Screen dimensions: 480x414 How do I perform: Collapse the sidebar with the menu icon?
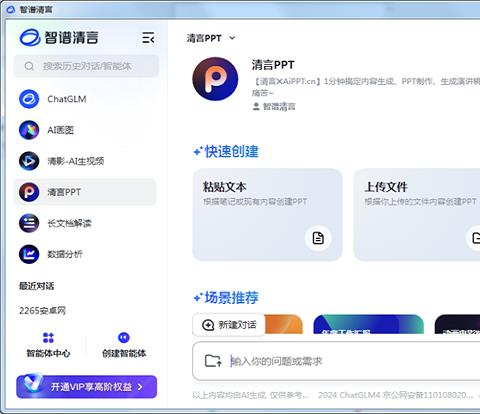click(x=148, y=38)
